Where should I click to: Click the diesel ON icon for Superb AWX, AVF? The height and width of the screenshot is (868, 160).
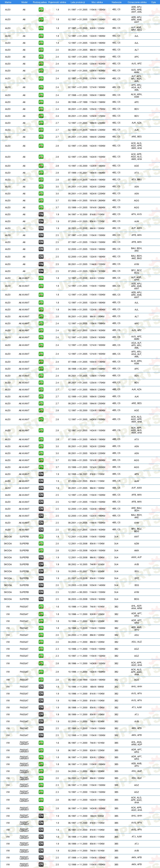pos(41,558)
